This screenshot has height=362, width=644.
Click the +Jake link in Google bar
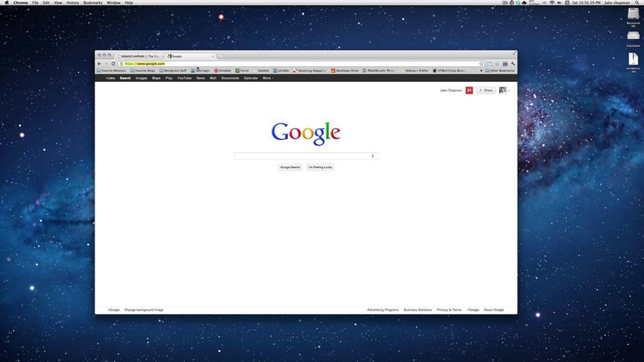coord(110,78)
